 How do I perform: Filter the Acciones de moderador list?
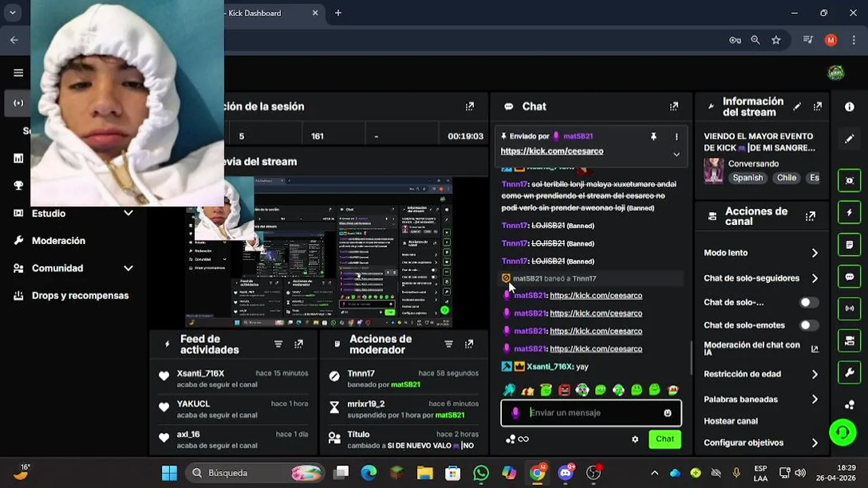pyautogui.click(x=448, y=344)
